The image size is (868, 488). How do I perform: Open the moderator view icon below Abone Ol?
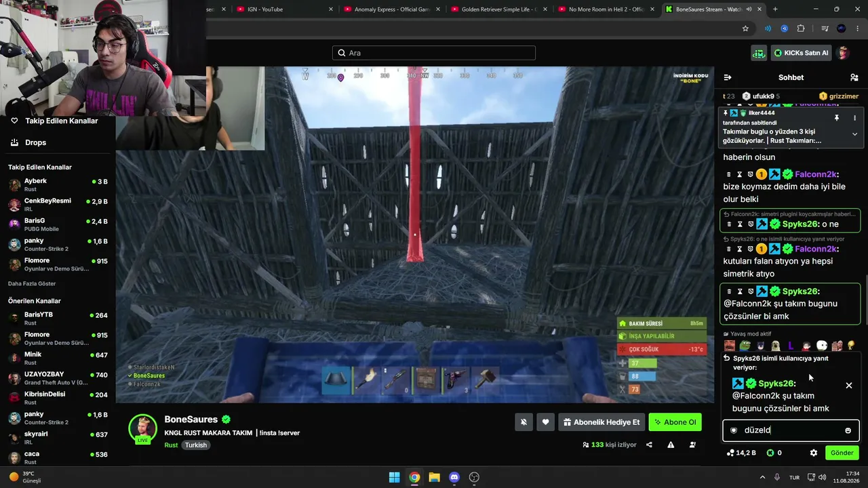pyautogui.click(x=692, y=445)
